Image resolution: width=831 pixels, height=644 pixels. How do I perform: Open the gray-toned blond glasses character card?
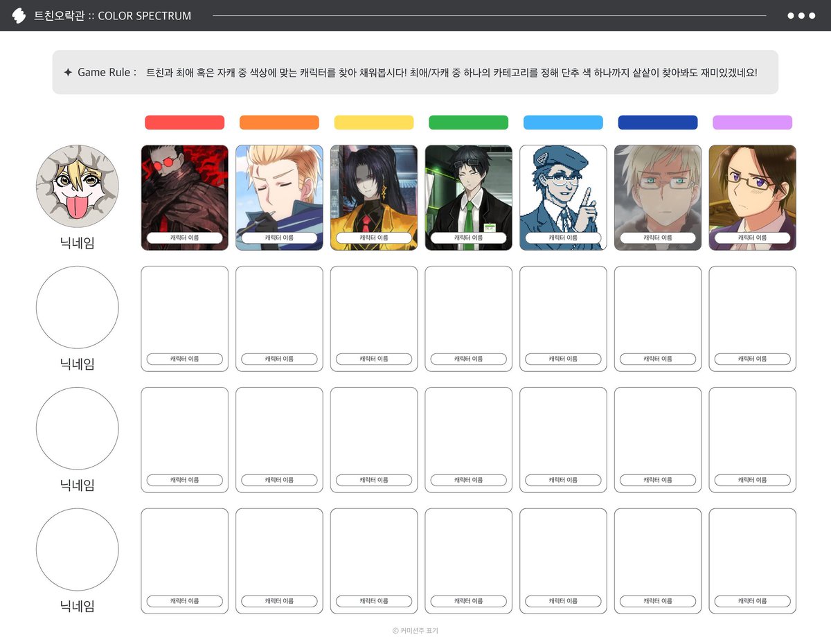pos(658,197)
